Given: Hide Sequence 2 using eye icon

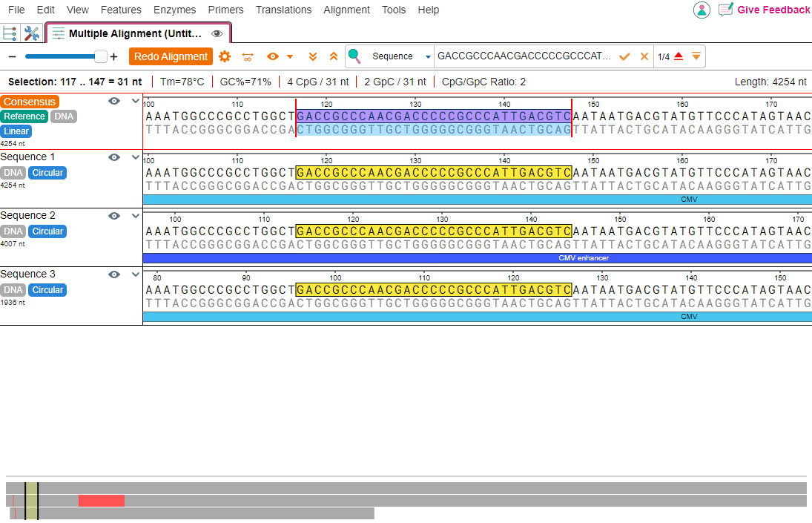Looking at the screenshot, I should click(x=114, y=215).
